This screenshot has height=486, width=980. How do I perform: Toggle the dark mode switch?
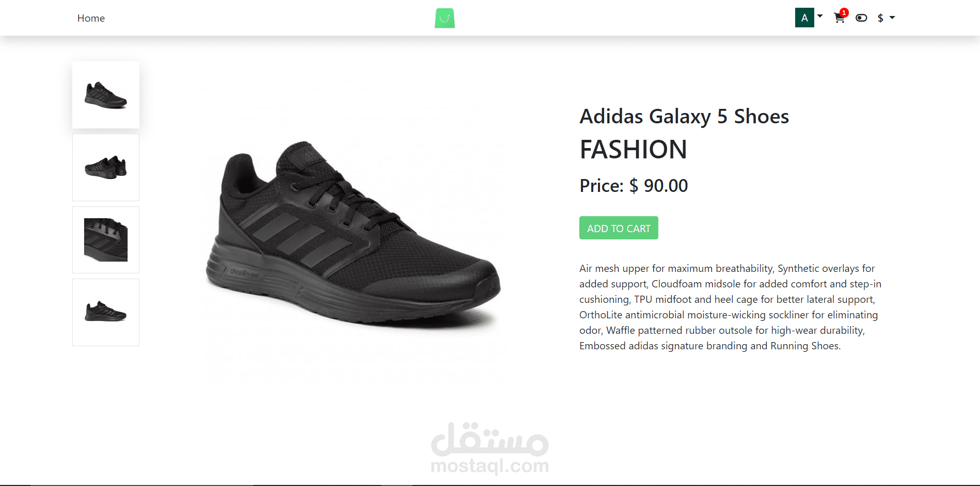pyautogui.click(x=861, y=18)
